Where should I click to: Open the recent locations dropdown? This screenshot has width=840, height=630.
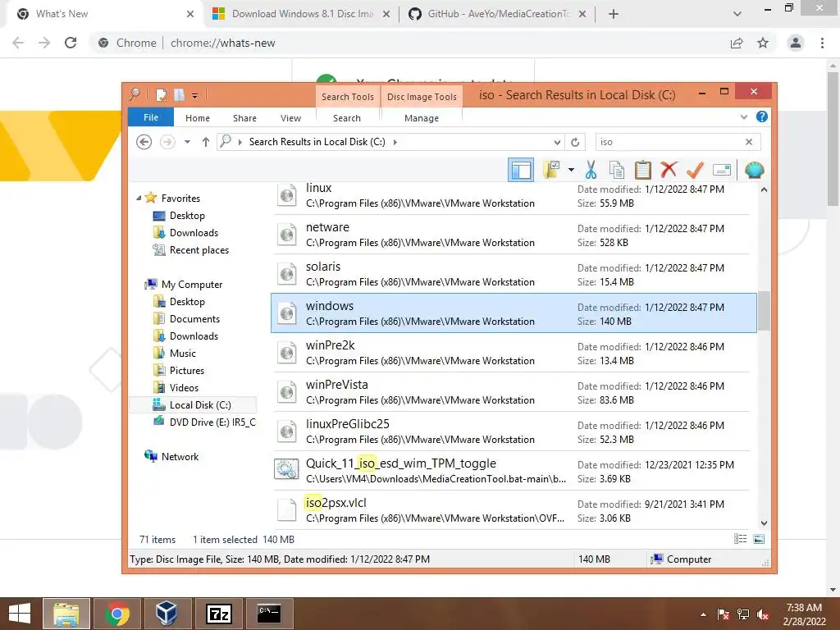pos(187,142)
